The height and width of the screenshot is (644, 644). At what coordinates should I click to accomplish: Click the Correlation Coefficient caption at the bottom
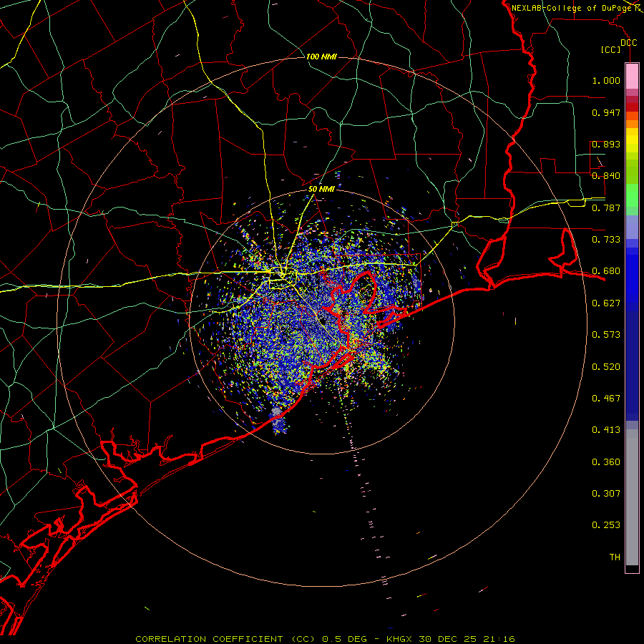pyautogui.click(x=325, y=639)
